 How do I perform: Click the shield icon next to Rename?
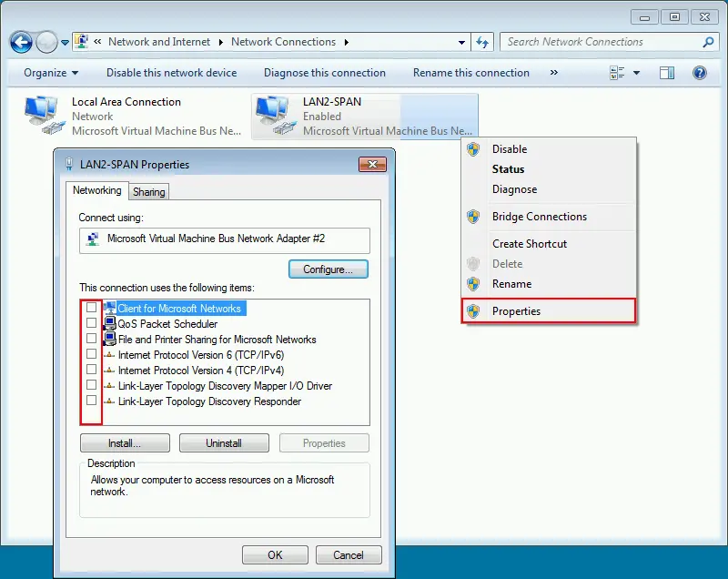point(473,284)
